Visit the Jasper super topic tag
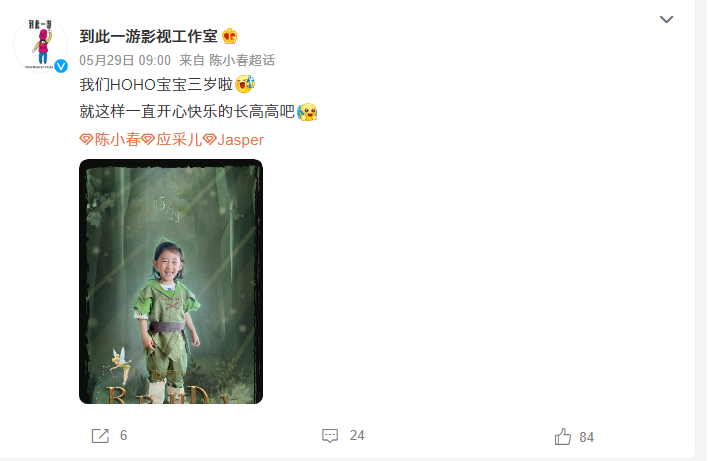The width and height of the screenshot is (711, 461). click(240, 140)
